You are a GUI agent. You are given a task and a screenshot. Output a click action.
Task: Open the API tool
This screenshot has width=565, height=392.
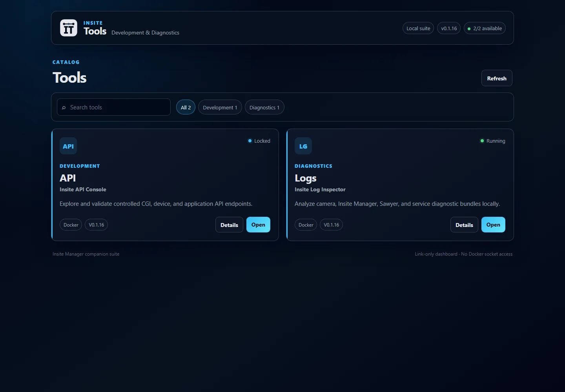(x=258, y=225)
